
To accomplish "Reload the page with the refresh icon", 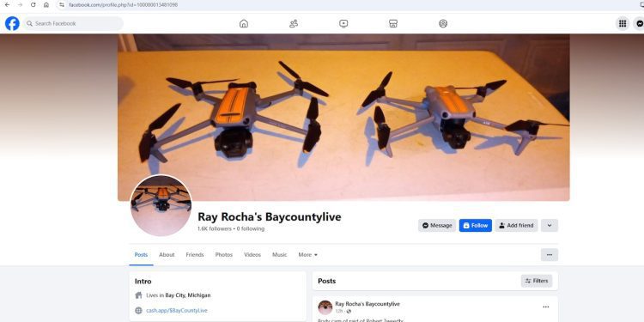I will click(33, 5).
